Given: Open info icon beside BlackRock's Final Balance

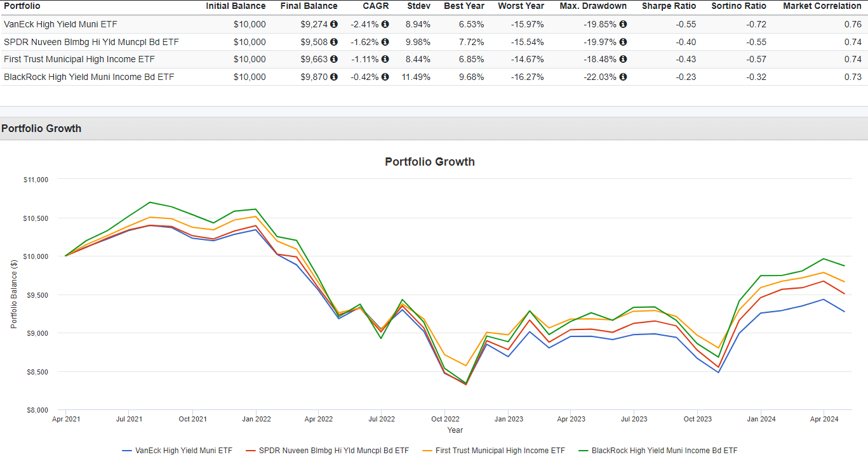Looking at the screenshot, I should (x=335, y=76).
